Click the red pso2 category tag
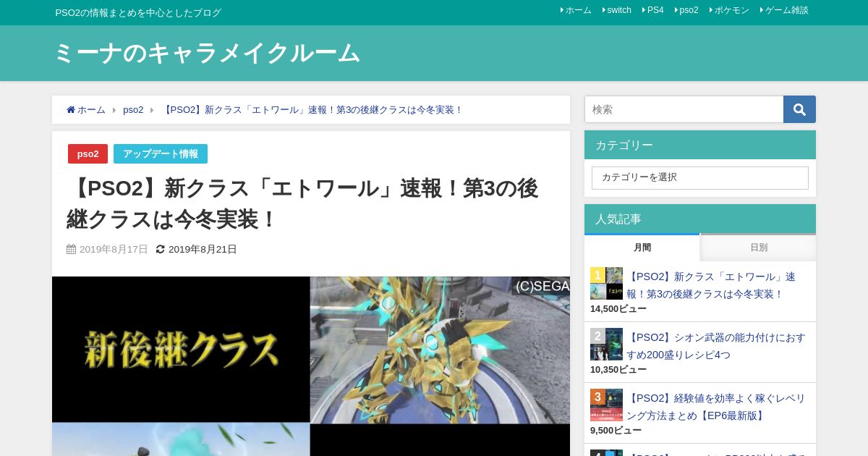868x456 pixels. click(88, 153)
